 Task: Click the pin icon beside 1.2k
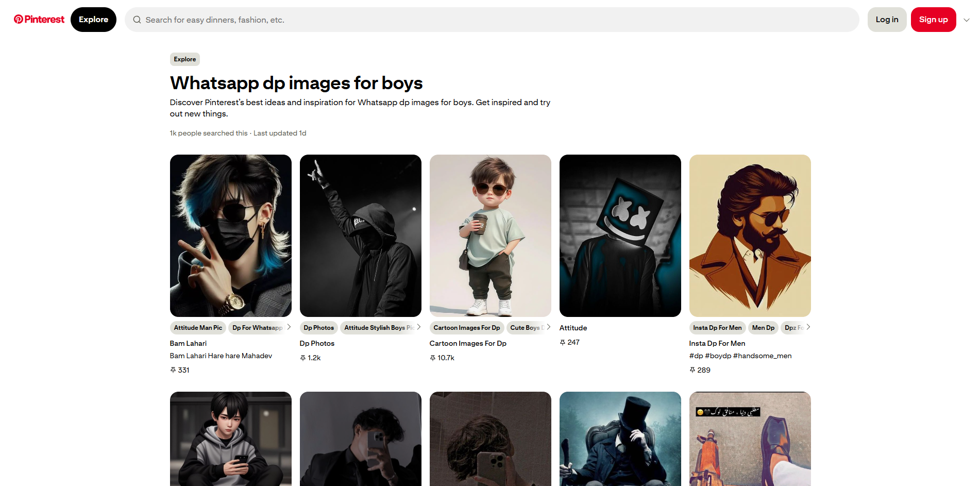[303, 358]
